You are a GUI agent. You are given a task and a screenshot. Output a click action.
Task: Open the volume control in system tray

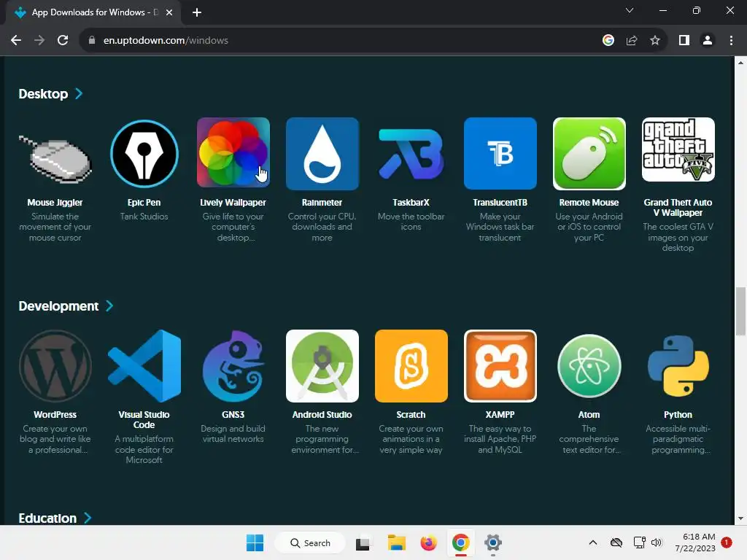[x=657, y=542]
